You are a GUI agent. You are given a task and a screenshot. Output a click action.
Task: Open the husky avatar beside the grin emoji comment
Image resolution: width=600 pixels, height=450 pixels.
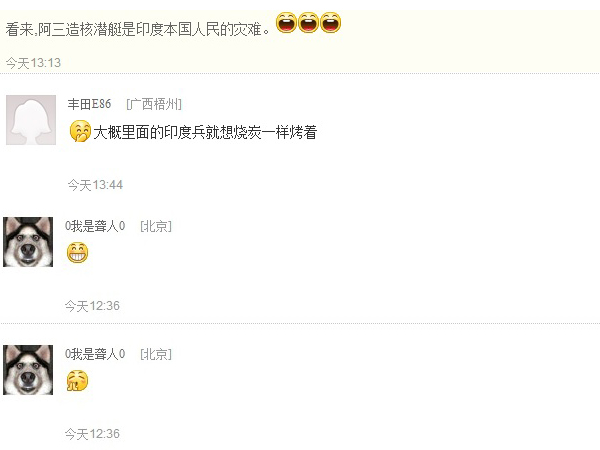pyautogui.click(x=28, y=242)
